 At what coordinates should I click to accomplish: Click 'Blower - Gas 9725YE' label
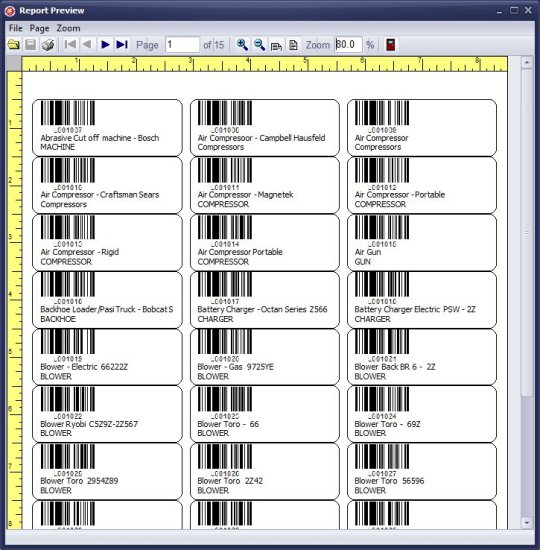235,367
